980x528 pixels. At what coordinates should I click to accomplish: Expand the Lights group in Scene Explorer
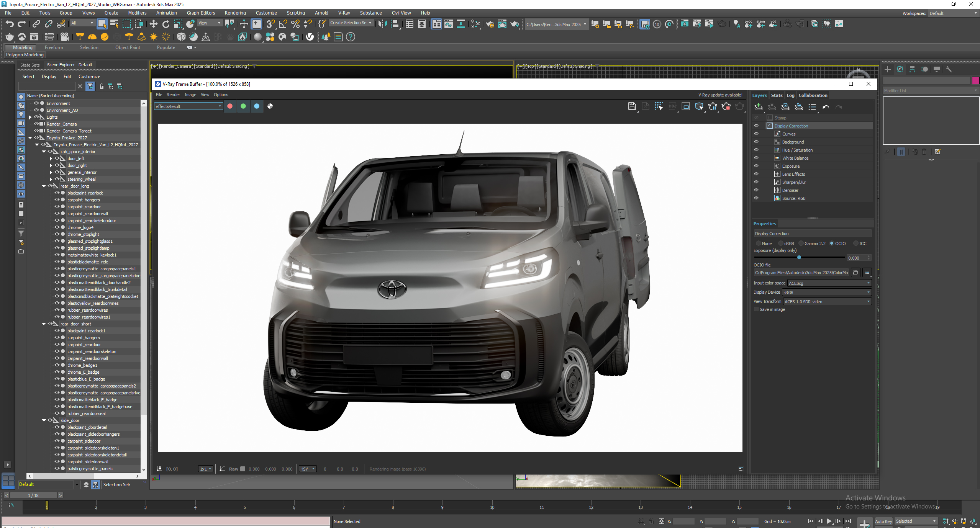(x=30, y=118)
